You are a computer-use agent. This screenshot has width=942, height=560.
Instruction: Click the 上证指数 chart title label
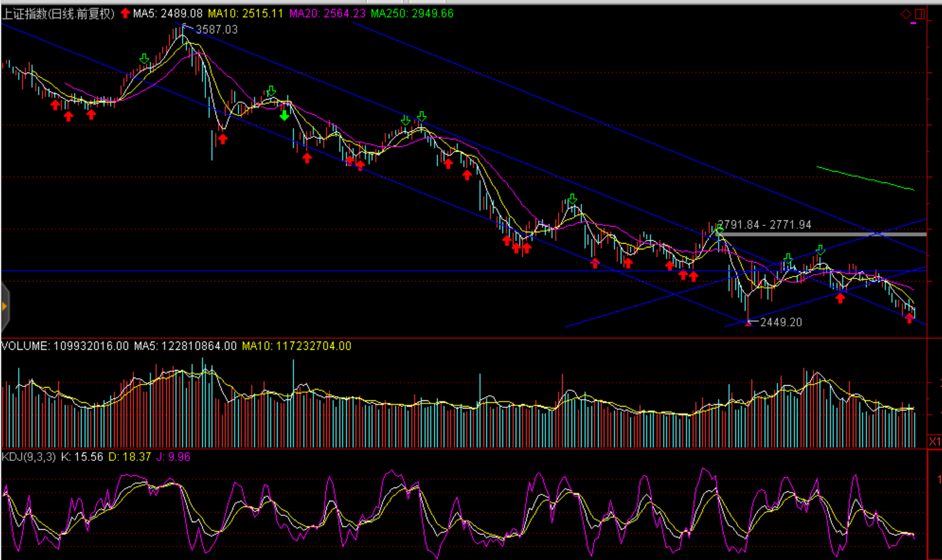pyautogui.click(x=58, y=13)
